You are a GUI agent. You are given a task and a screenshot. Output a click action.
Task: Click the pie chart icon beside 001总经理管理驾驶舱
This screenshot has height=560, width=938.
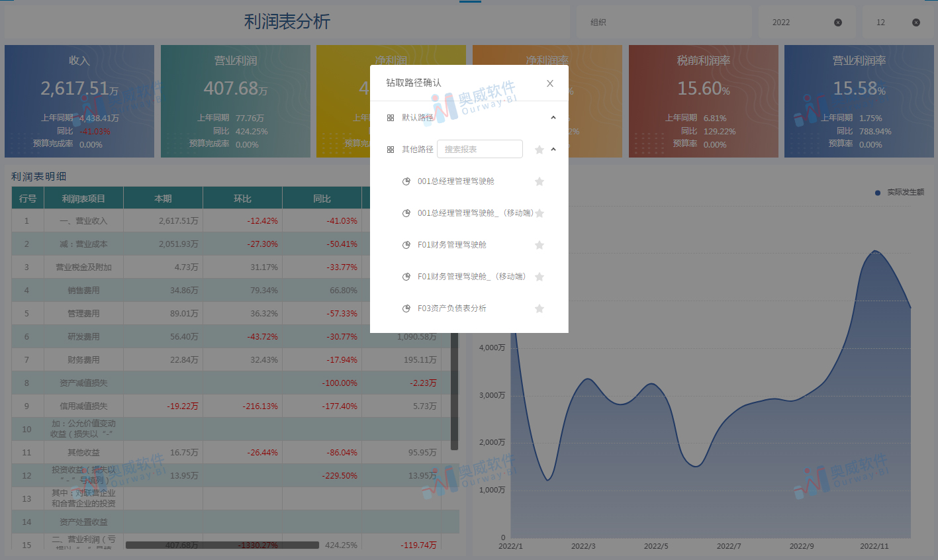(406, 181)
